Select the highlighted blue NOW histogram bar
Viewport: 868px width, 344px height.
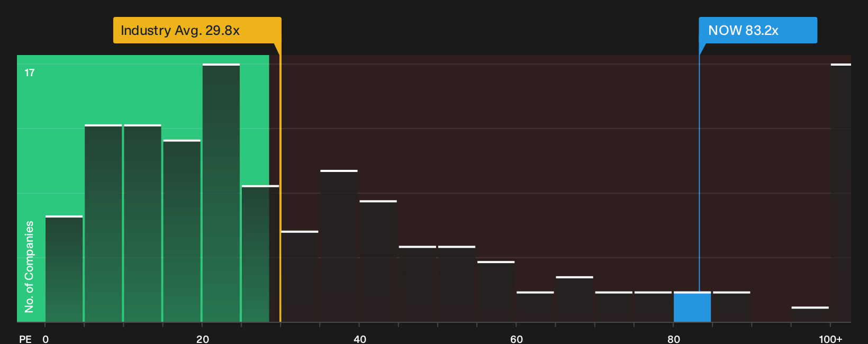(x=692, y=307)
